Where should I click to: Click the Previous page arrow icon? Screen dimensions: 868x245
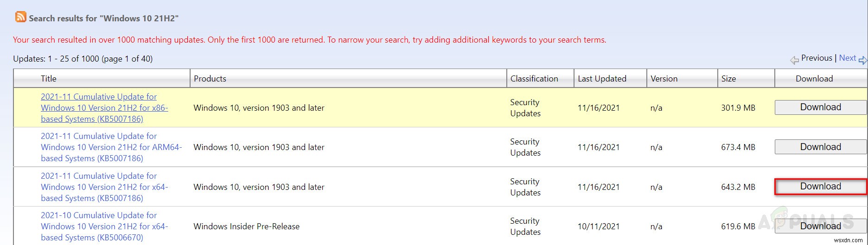[x=794, y=60]
